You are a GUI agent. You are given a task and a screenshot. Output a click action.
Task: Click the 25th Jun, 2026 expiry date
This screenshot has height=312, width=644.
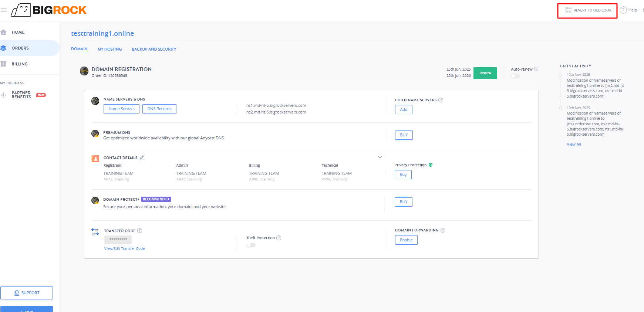458,75
